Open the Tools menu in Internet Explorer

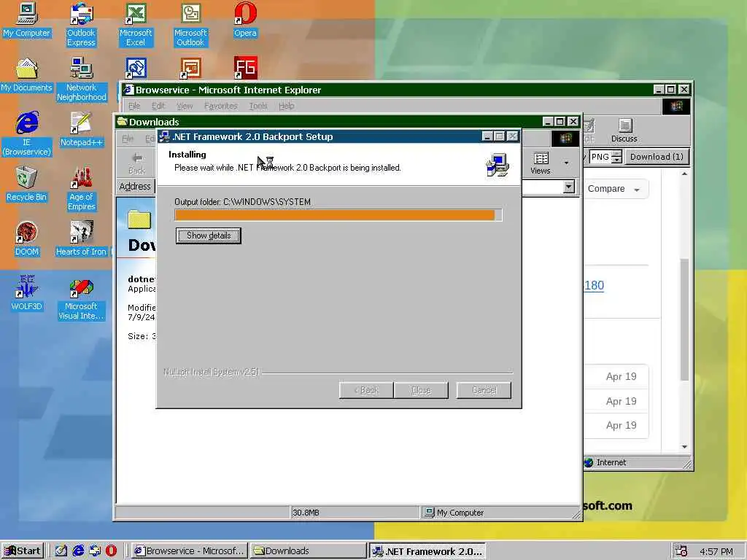[258, 106]
